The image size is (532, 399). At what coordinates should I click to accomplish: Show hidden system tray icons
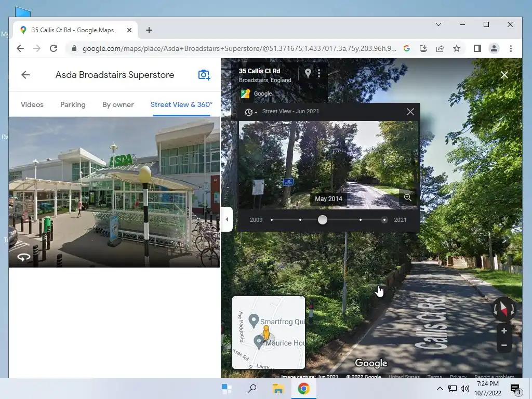[x=440, y=389]
